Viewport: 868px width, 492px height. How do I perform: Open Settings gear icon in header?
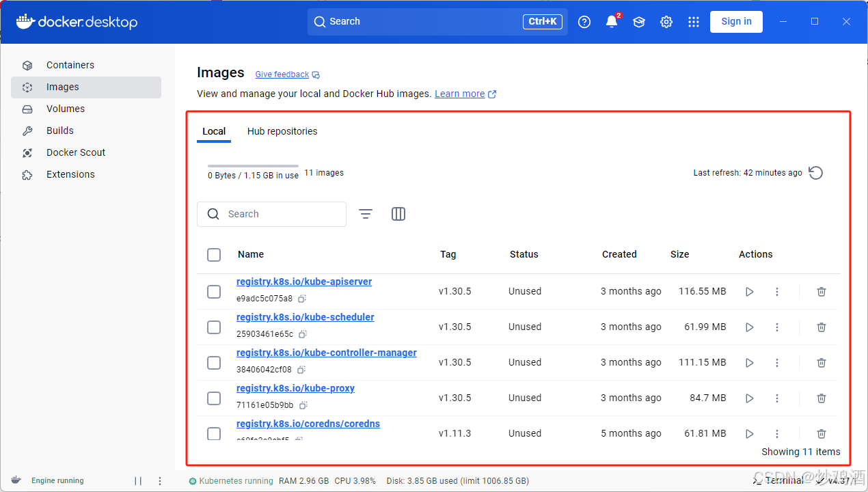click(666, 22)
